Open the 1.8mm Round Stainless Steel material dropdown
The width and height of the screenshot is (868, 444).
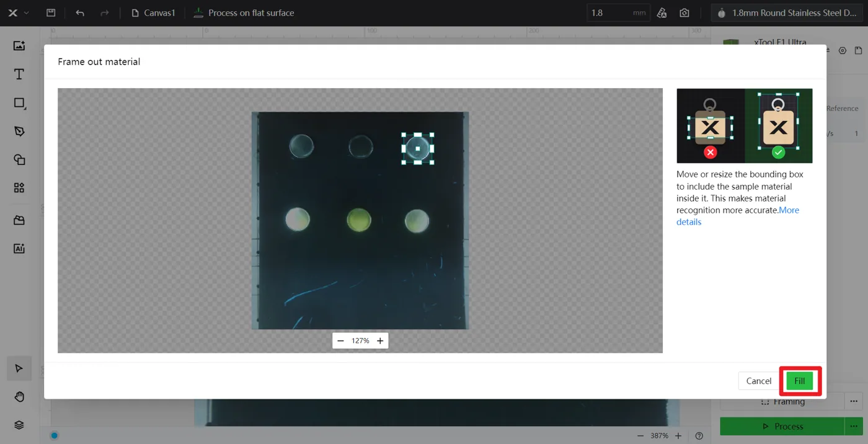(787, 13)
